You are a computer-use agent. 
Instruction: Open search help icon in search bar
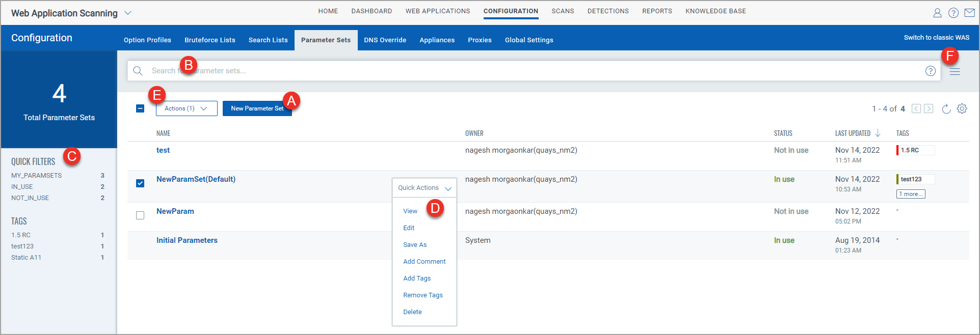pyautogui.click(x=931, y=71)
